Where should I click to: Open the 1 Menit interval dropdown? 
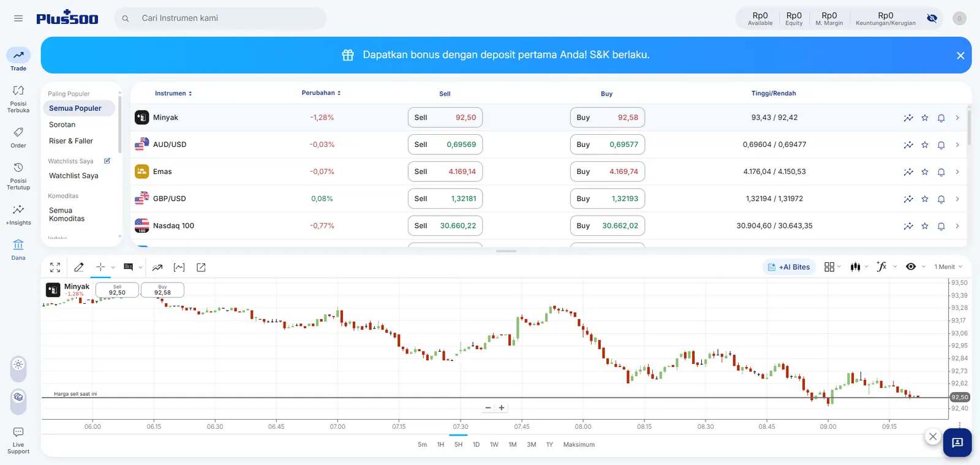(948, 267)
